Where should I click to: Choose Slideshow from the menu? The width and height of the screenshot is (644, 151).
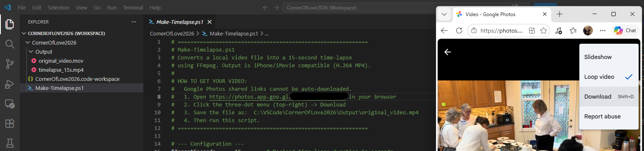[x=609, y=57]
